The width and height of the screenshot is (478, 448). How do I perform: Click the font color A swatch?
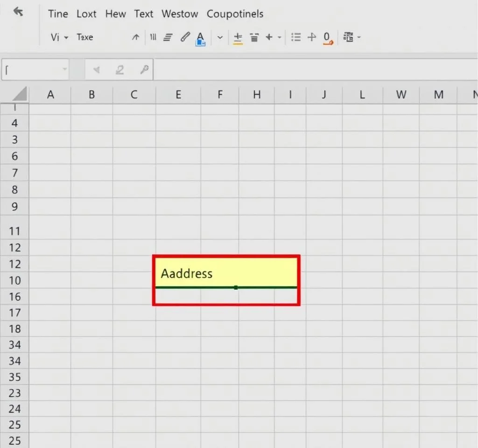coord(200,38)
